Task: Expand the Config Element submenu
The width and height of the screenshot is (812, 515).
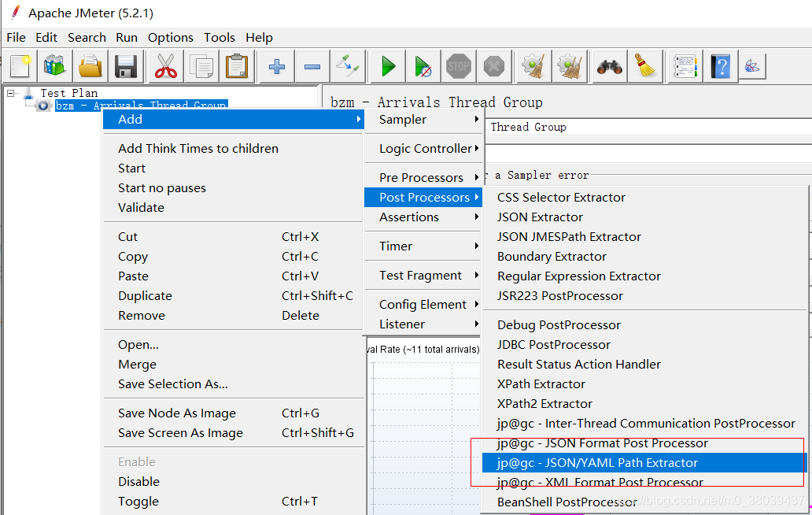Action: [423, 304]
